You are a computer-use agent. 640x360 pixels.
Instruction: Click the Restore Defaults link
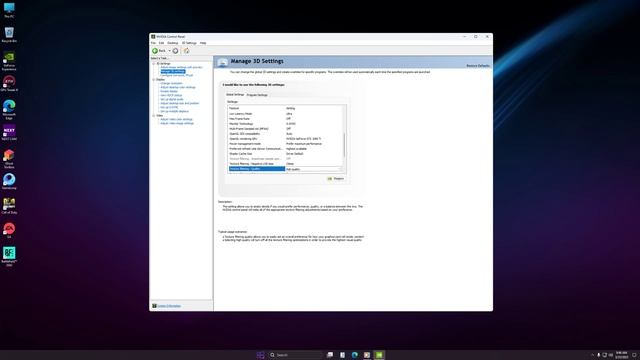pos(478,66)
